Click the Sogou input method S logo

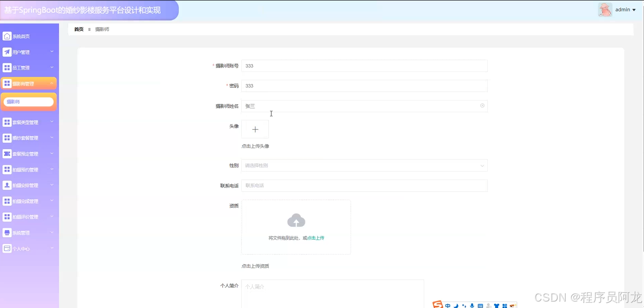(x=438, y=305)
